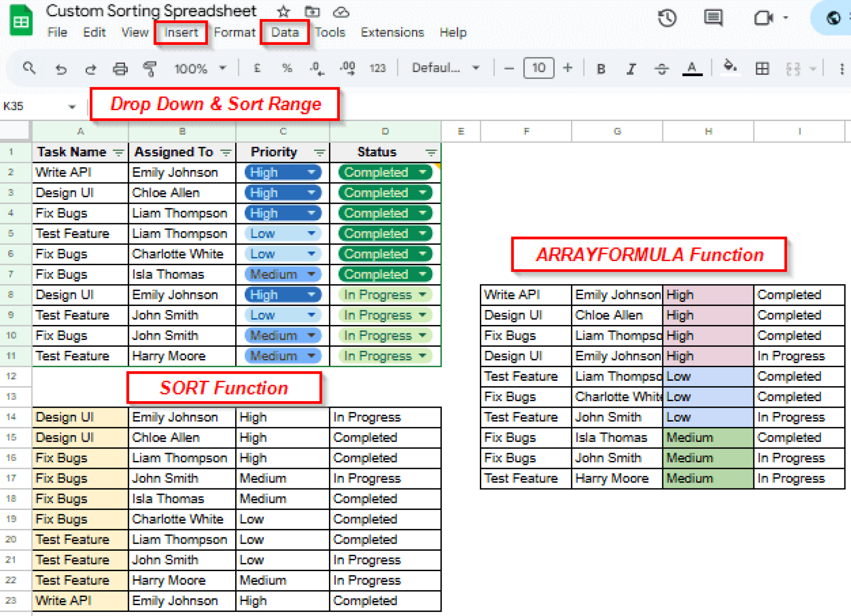Image resolution: width=851 pixels, height=616 pixels.
Task: Open the fill color swatch
Action: point(730,69)
